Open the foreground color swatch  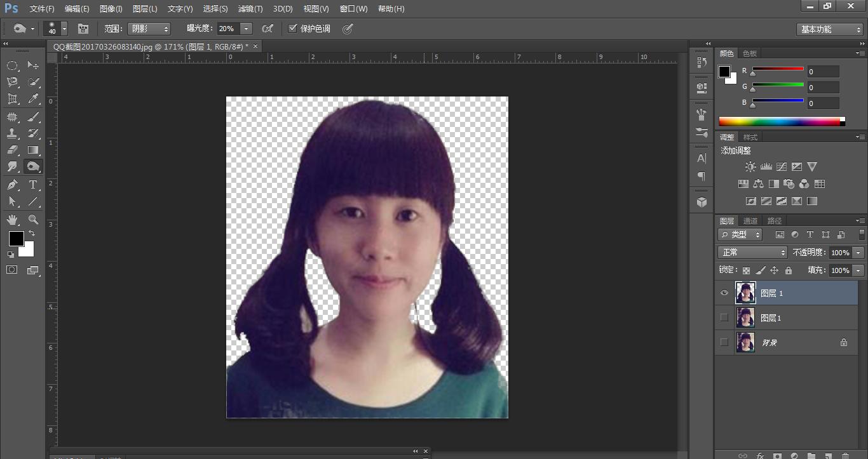pos(16,239)
